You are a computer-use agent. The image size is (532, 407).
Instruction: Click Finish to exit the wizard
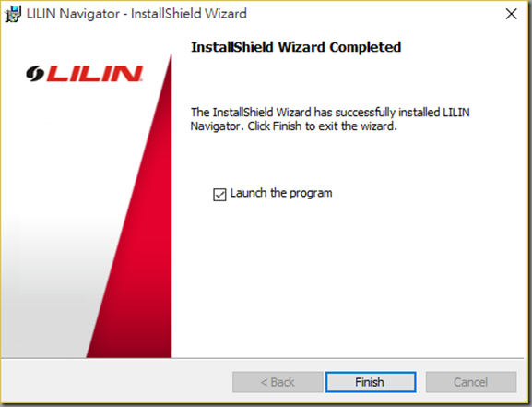point(371,382)
